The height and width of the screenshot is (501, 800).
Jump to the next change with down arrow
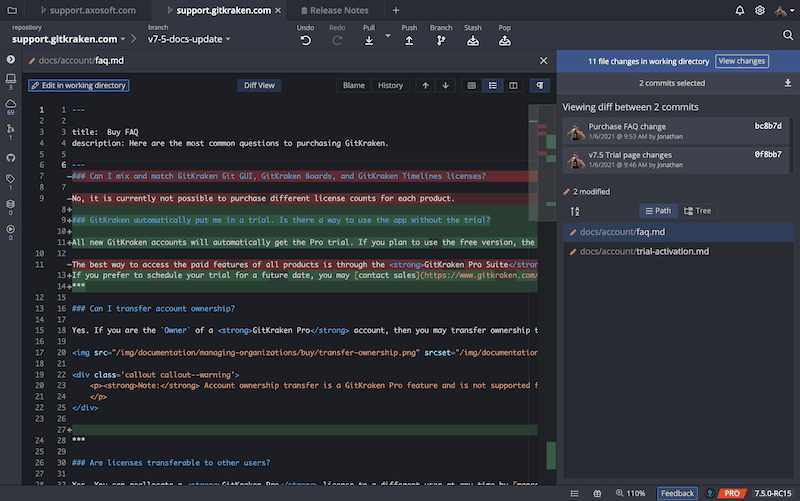[444, 86]
